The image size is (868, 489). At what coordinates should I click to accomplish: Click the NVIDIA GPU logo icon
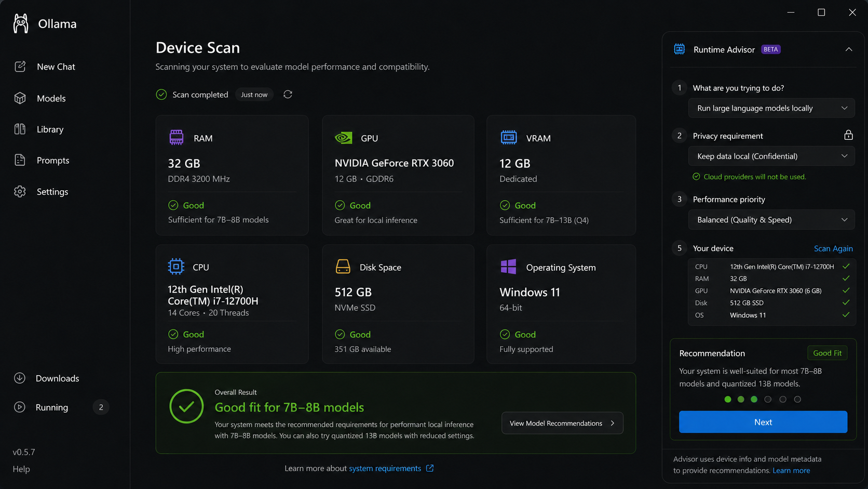tap(343, 138)
